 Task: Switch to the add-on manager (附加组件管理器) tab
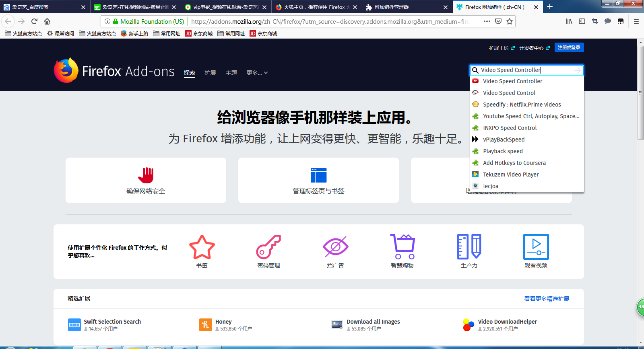click(407, 7)
